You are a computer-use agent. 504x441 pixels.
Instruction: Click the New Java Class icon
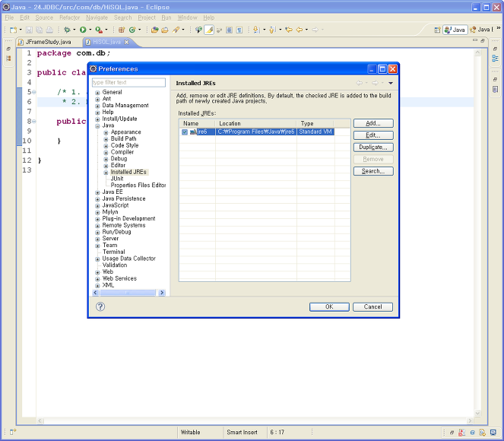click(132, 30)
